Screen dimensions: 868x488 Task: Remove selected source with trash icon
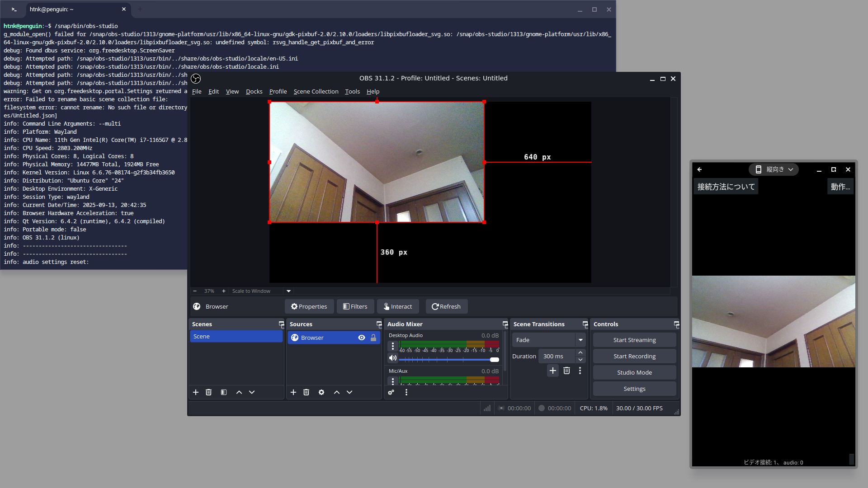click(x=306, y=392)
